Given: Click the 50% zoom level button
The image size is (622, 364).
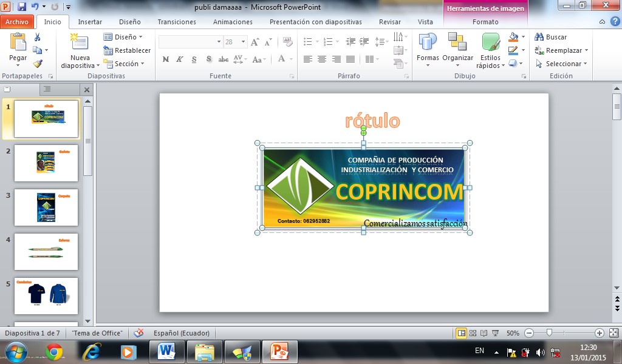Looking at the screenshot, I should coord(513,333).
